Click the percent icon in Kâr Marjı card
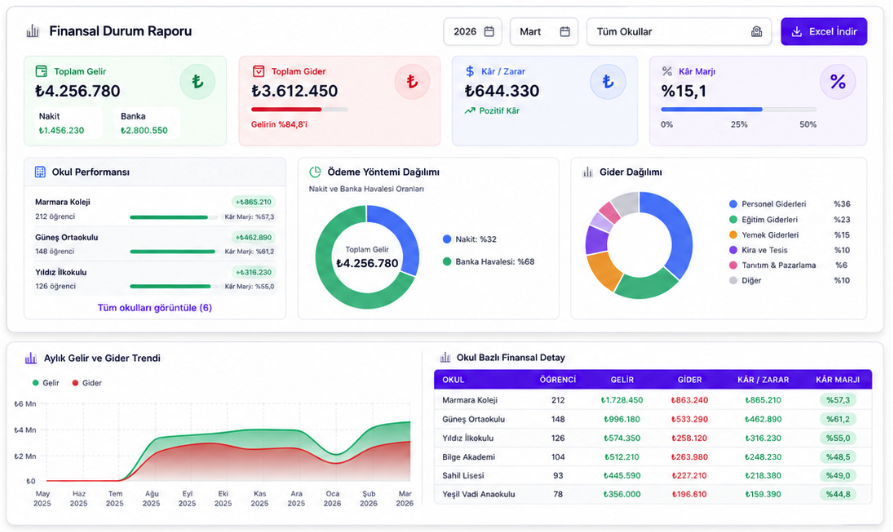This screenshot has height=532, width=893. click(x=837, y=81)
